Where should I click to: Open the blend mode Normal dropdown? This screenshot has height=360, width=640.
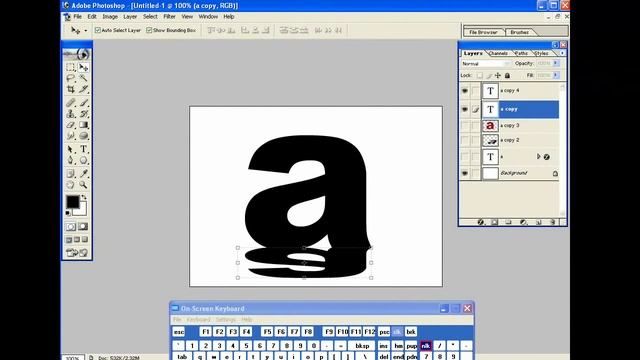coord(486,64)
